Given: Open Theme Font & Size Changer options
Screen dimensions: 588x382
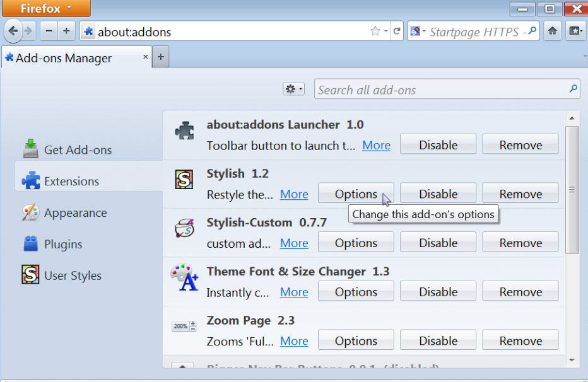Looking at the screenshot, I should click(x=356, y=292).
